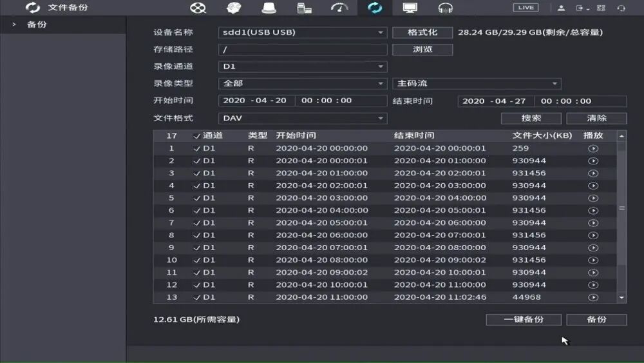Click the 清除 button

point(596,119)
